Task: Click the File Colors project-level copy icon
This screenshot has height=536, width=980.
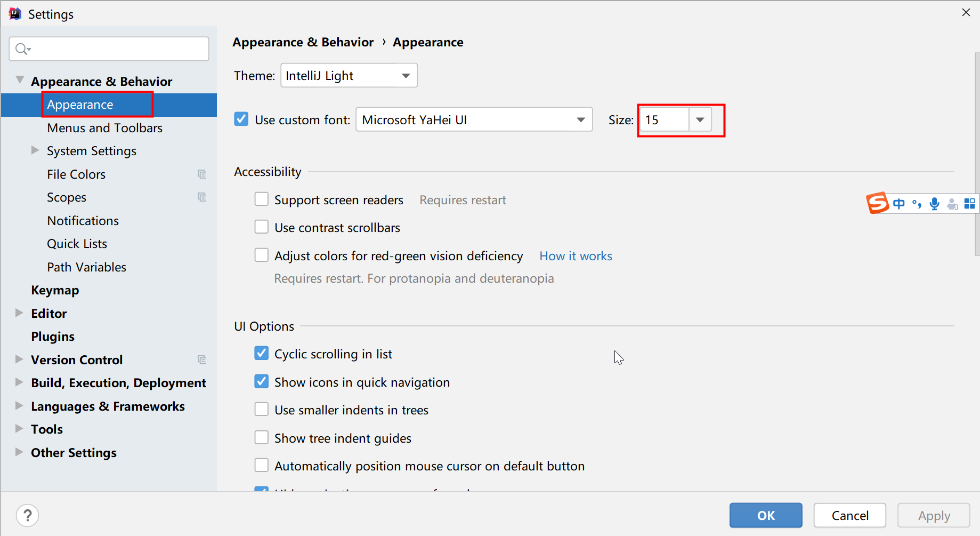Action: click(202, 174)
